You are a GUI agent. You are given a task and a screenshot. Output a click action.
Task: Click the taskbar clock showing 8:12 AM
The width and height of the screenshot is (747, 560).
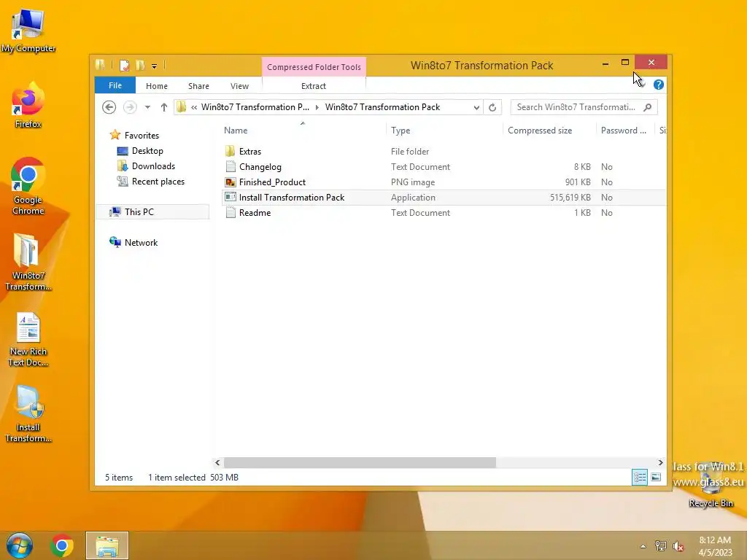[715, 546]
